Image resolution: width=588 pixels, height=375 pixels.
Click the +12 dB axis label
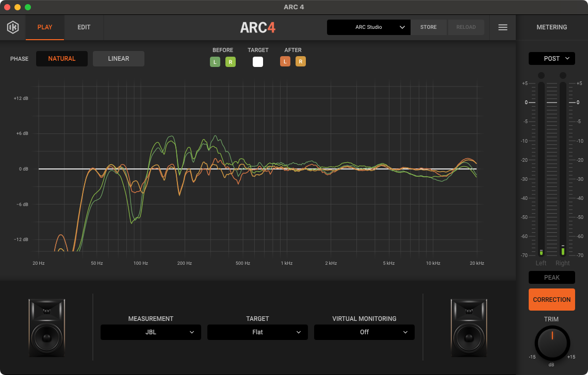pyautogui.click(x=21, y=98)
